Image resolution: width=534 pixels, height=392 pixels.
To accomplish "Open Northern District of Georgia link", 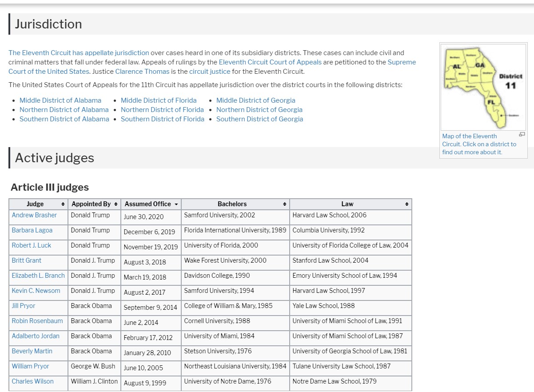I will (x=259, y=110).
